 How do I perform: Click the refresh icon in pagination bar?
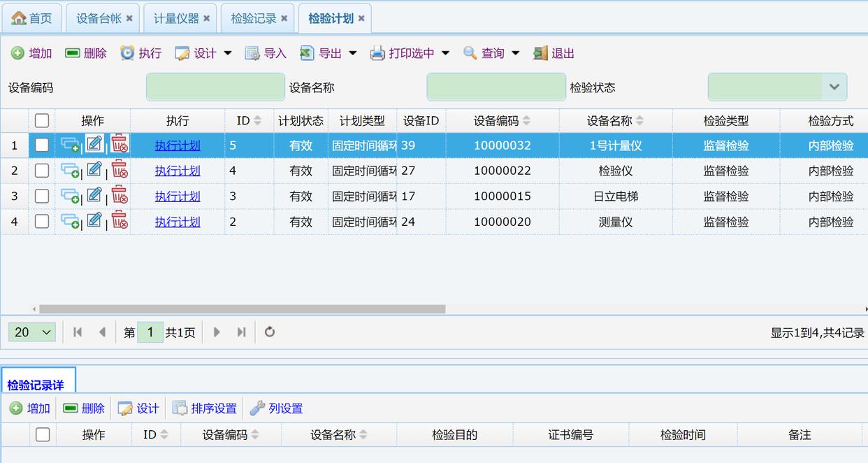click(270, 332)
